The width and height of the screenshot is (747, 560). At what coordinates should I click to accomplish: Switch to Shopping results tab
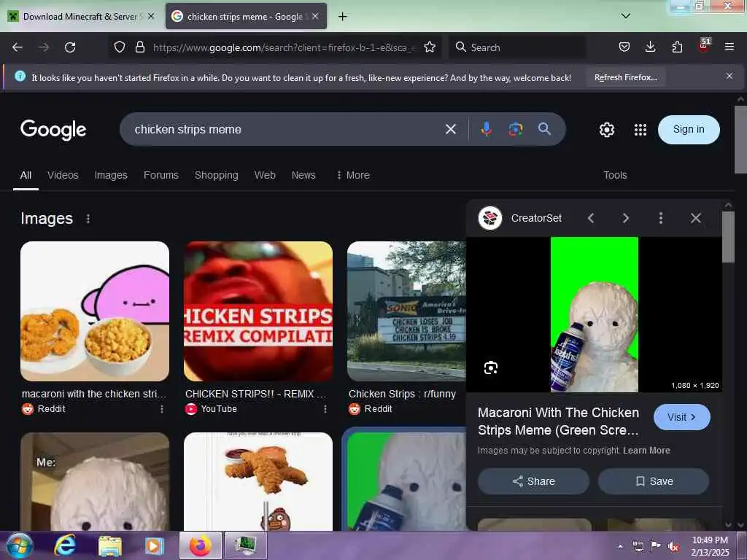tap(216, 175)
